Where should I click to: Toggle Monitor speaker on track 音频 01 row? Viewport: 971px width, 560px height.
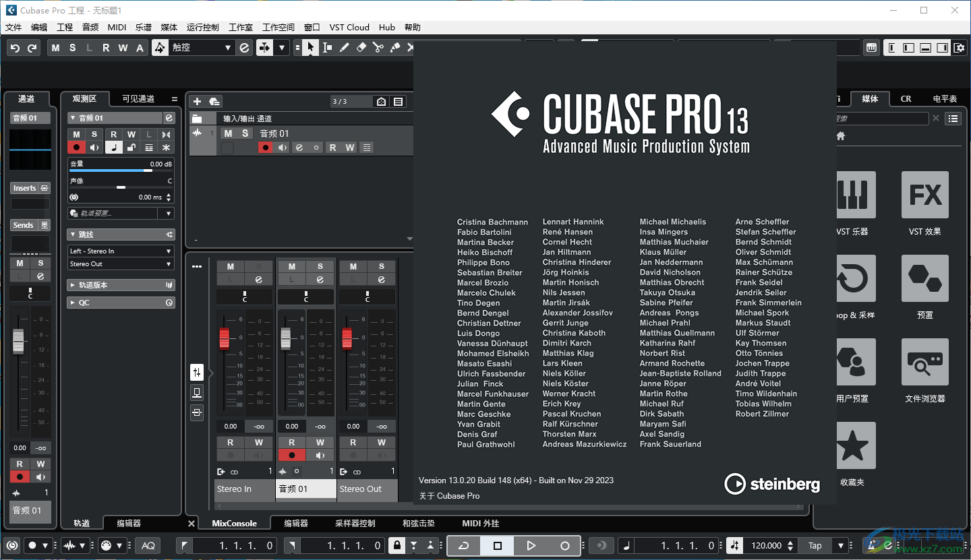[283, 148]
